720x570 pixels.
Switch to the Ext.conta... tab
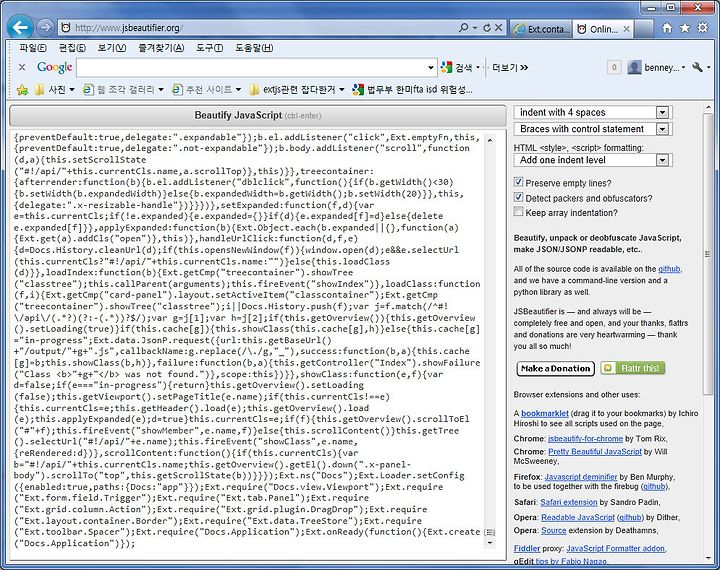(x=541, y=28)
